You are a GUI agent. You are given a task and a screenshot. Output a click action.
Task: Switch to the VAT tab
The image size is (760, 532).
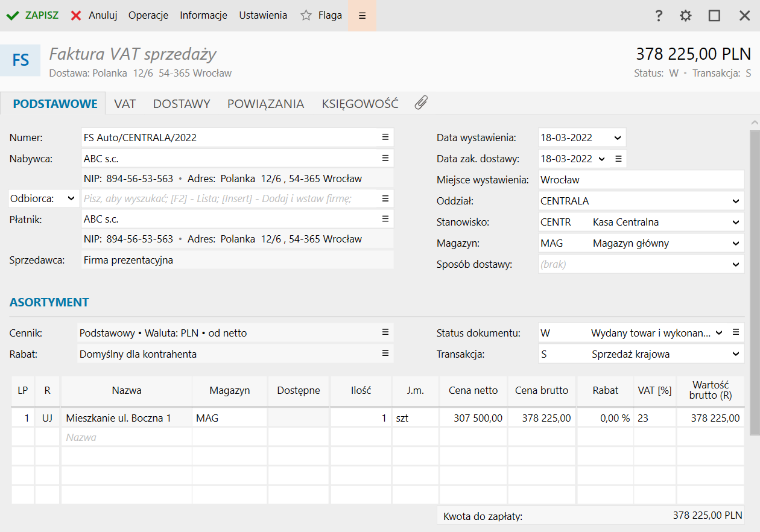pyautogui.click(x=125, y=104)
